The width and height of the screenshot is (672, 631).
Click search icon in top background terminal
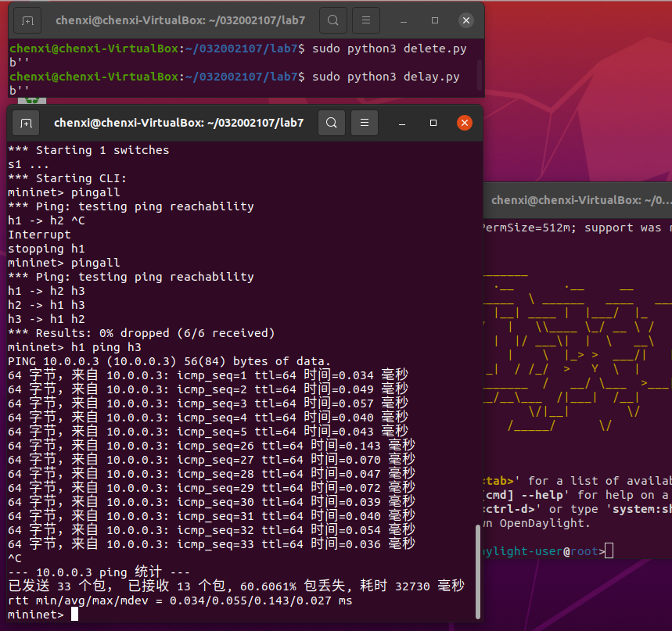[333, 20]
